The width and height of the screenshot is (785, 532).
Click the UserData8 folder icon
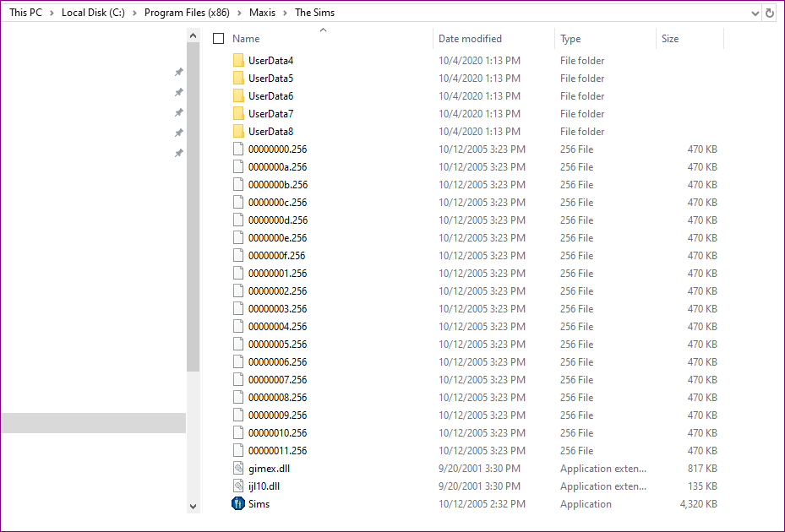tap(238, 132)
